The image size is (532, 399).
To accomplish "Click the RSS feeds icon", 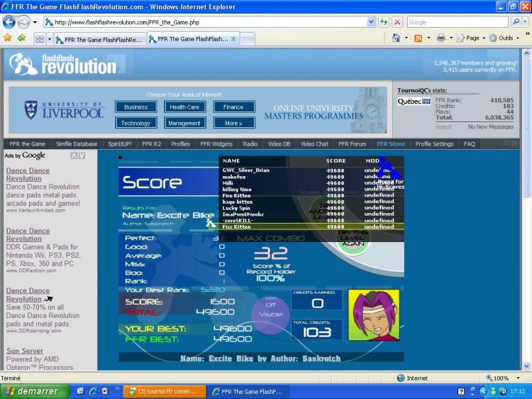I will pyautogui.click(x=419, y=38).
